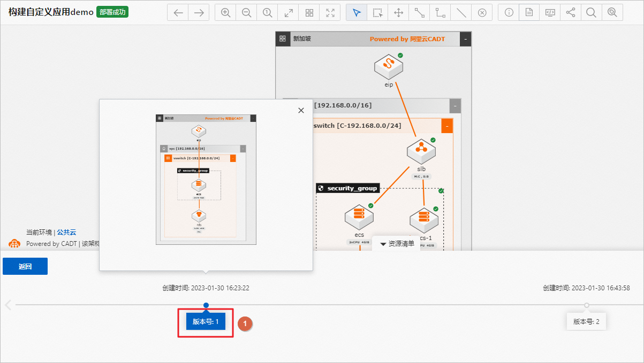The width and height of the screenshot is (644, 363).
Task: Select the dashed marquee selection tool
Action: 378,13
